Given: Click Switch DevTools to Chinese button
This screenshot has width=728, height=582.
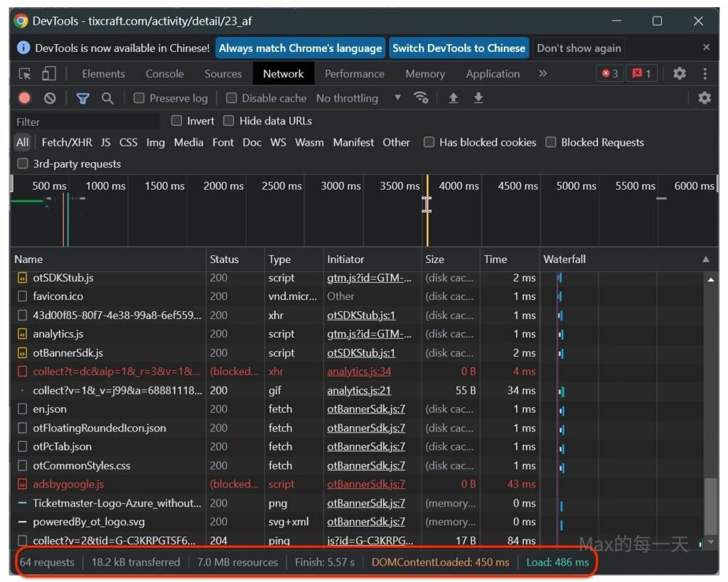Looking at the screenshot, I should click(x=459, y=48).
